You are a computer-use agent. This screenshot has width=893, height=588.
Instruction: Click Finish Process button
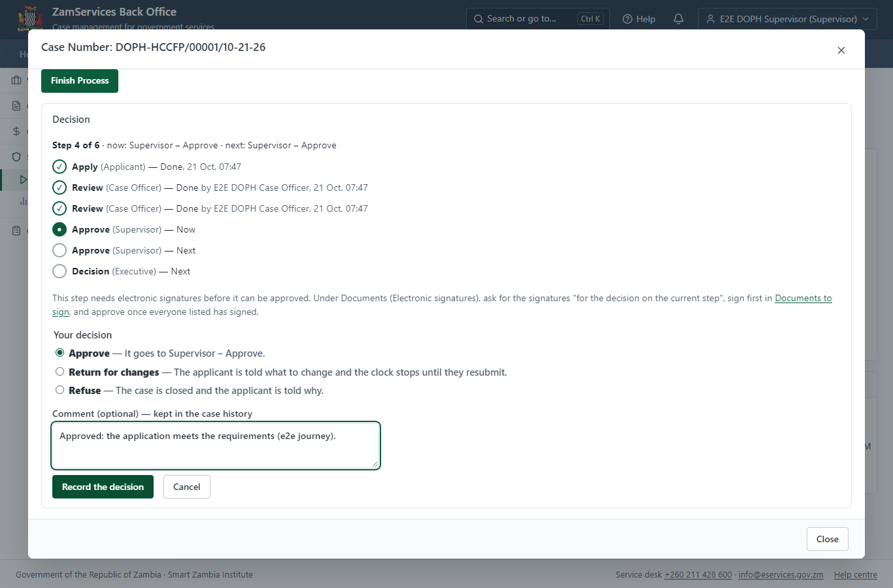click(x=80, y=81)
